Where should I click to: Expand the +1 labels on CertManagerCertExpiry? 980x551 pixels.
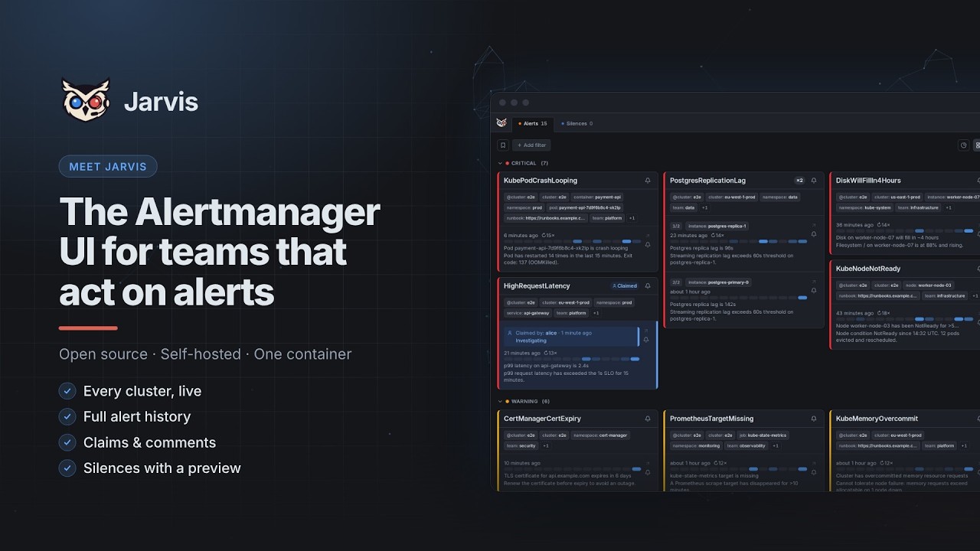(546, 445)
